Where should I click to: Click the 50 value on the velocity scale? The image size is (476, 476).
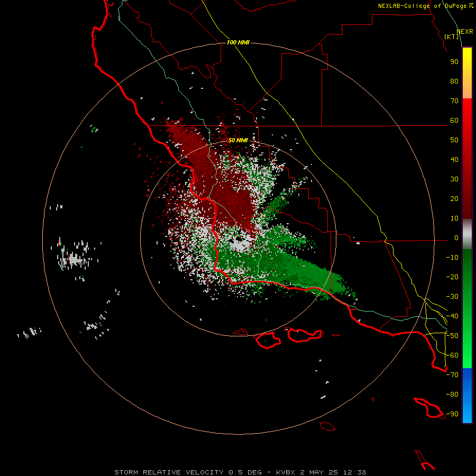coord(454,140)
